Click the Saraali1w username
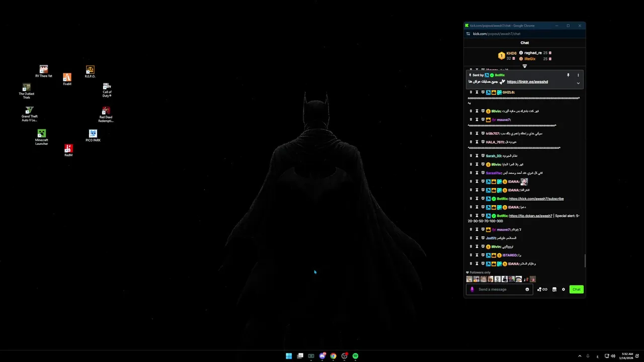 point(494,173)
